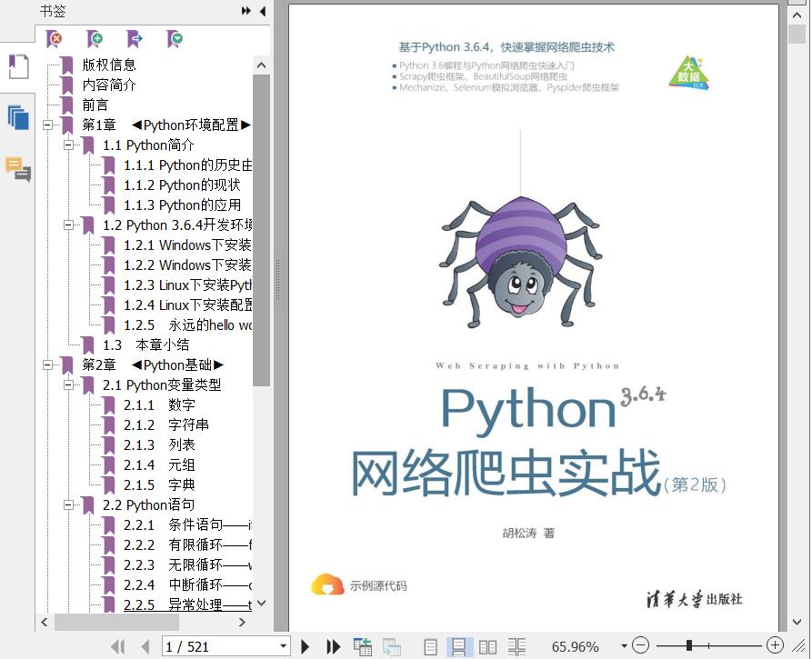
Task: Zoom out with the minus button
Action: coord(640,645)
